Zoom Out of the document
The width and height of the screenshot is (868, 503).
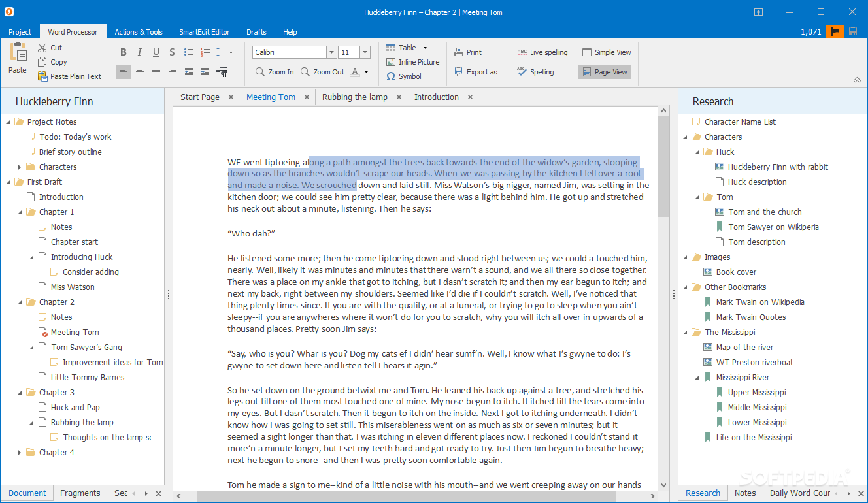pos(322,72)
